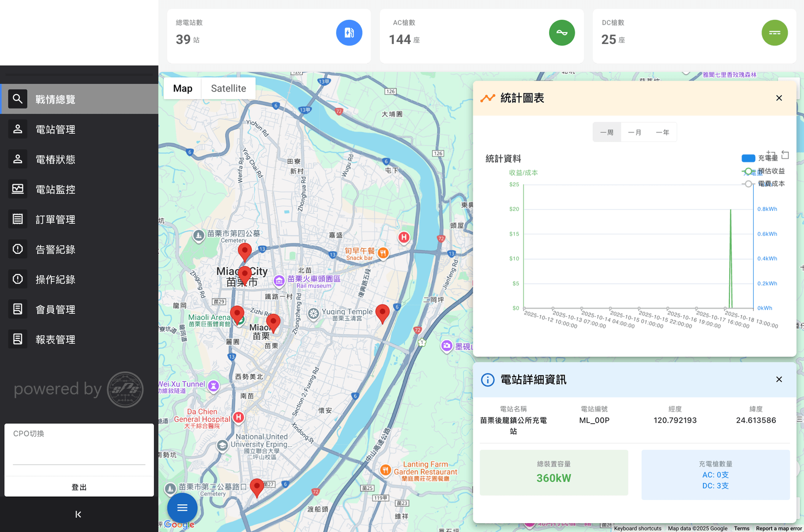
Task: Click the statistics chart icon beside 統計圖表
Action: click(488, 98)
